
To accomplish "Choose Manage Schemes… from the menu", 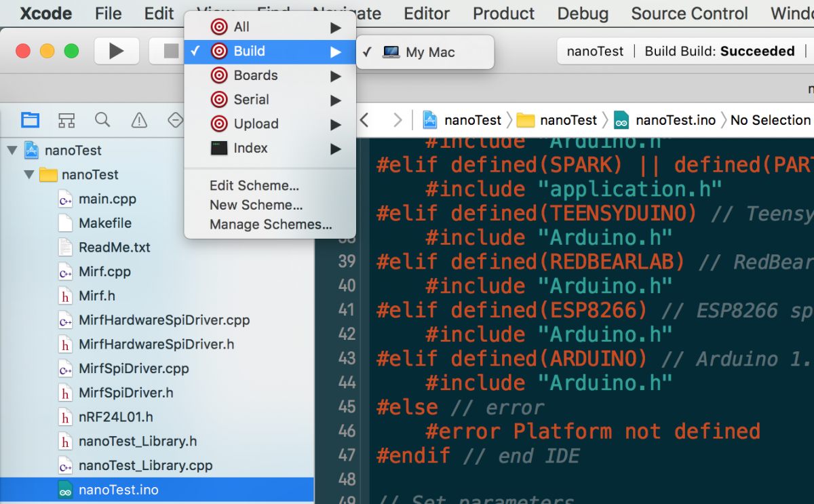I will pos(271,225).
